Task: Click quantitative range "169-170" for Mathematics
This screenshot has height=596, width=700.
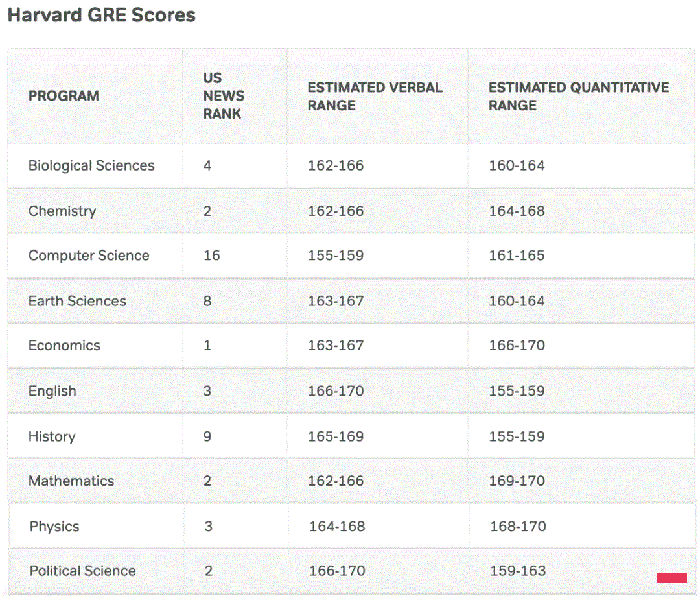Action: 517,481
